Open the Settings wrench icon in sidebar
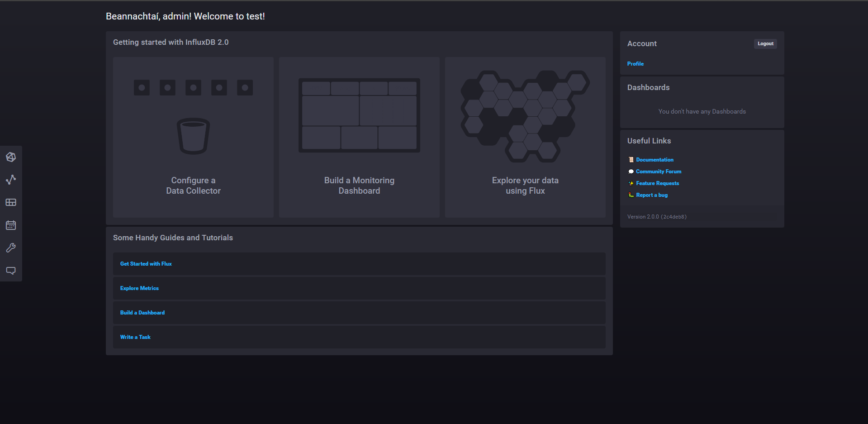 pyautogui.click(x=11, y=248)
